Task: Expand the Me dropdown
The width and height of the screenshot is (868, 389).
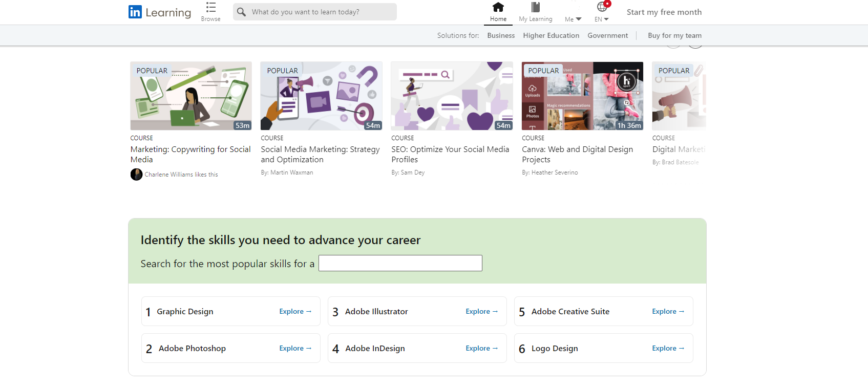Action: [573, 19]
